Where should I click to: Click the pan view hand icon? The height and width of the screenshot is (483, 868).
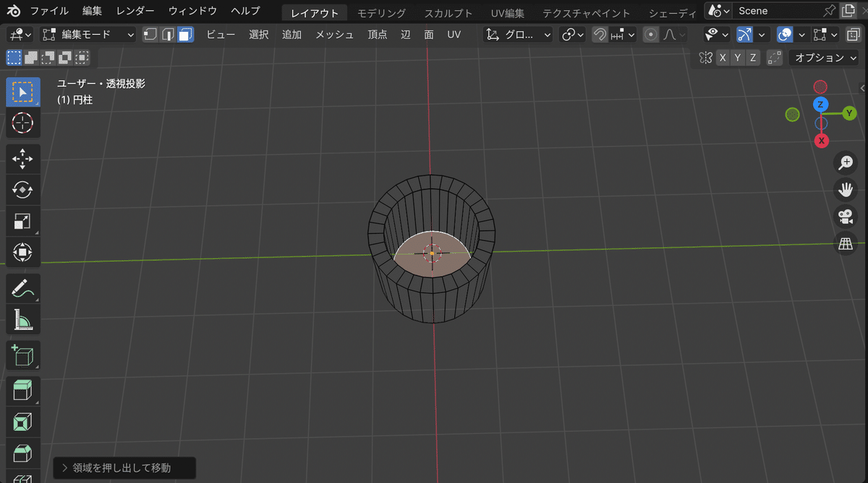tap(845, 190)
